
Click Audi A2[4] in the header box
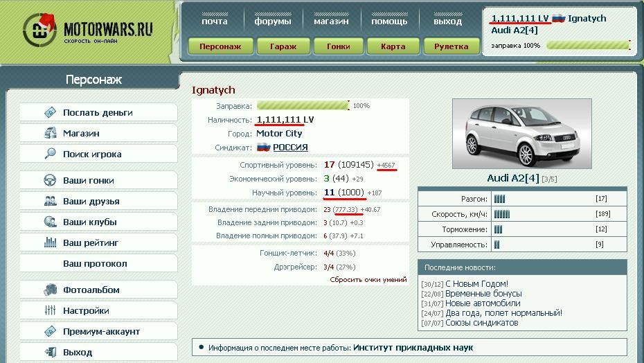515,30
